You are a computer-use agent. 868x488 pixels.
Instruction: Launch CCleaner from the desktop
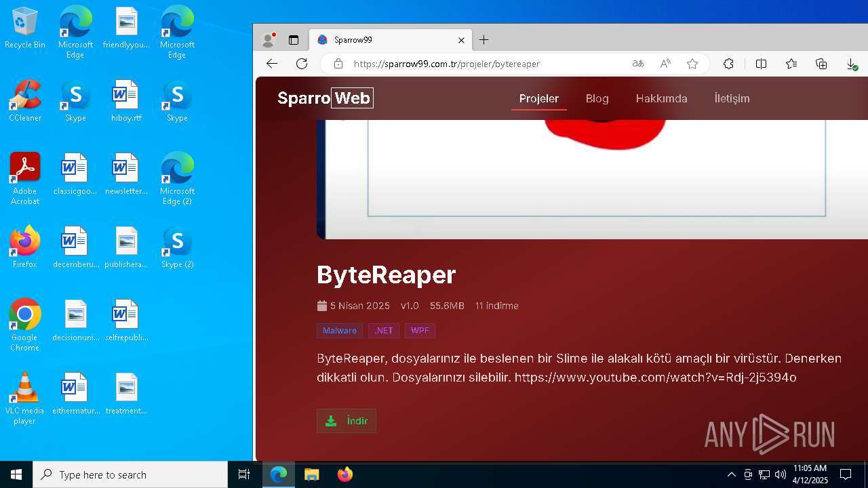click(25, 102)
